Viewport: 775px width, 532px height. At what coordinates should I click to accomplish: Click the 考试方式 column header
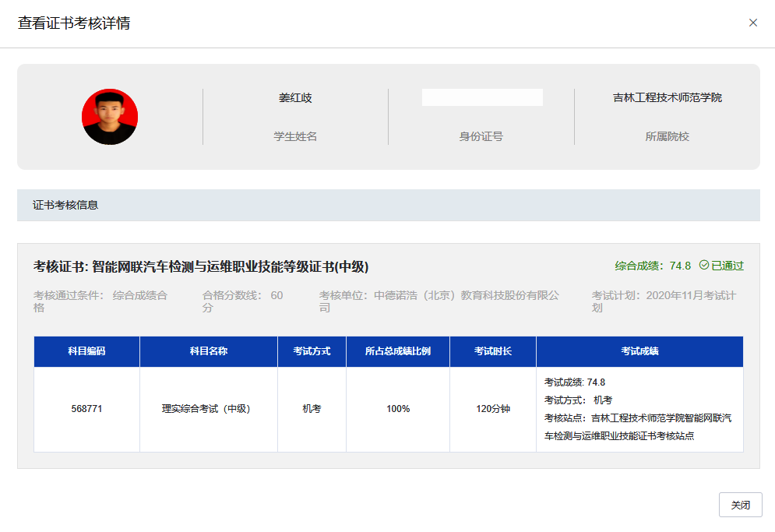(312, 351)
